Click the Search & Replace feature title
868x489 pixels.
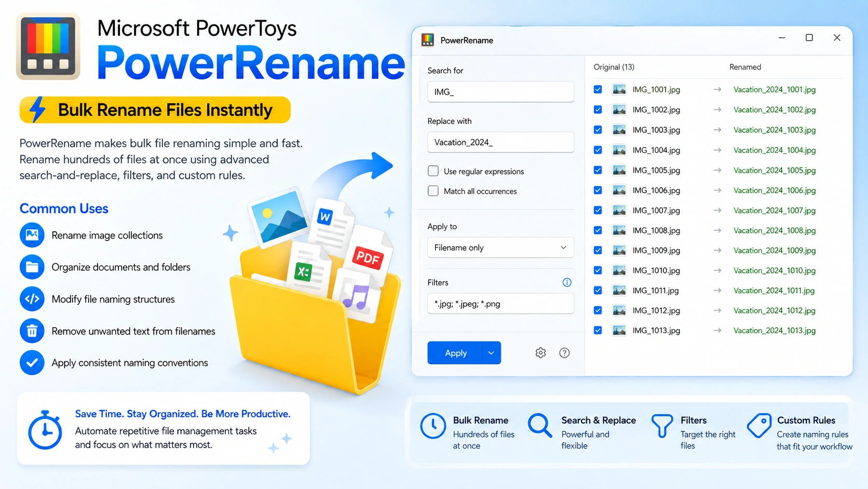pos(599,420)
